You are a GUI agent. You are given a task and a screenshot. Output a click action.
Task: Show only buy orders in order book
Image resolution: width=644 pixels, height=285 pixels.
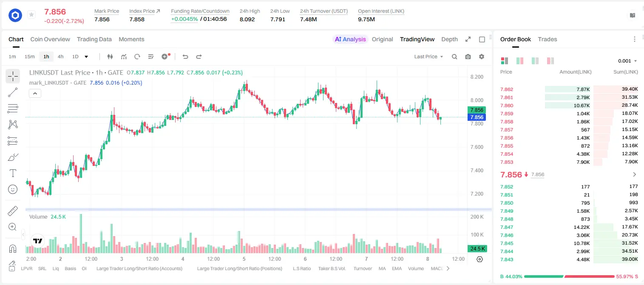535,61
